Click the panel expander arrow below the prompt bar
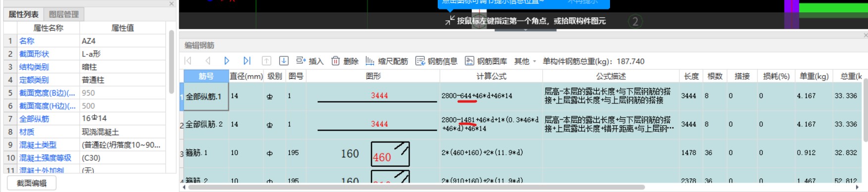This screenshot has width=868, height=192. point(525,31)
